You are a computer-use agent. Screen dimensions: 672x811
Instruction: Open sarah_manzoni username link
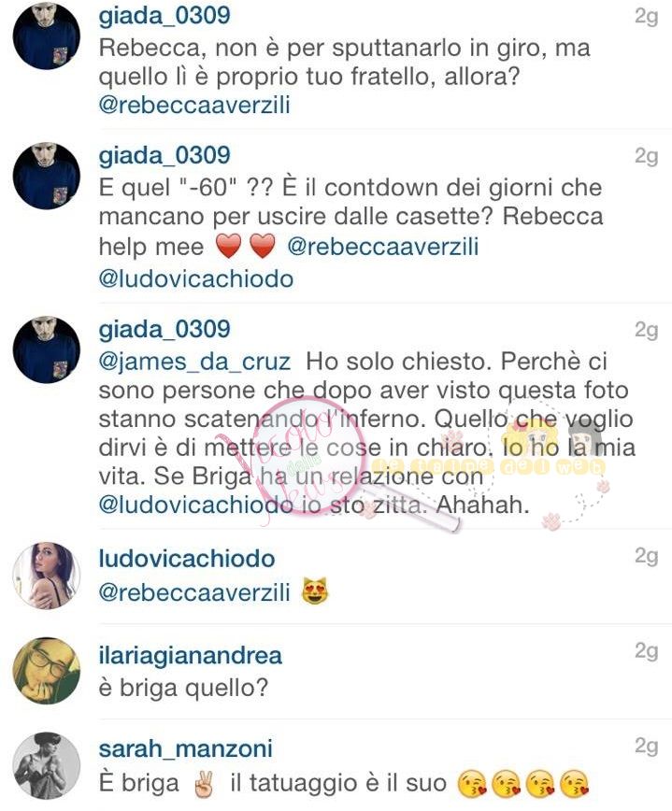click(x=186, y=749)
